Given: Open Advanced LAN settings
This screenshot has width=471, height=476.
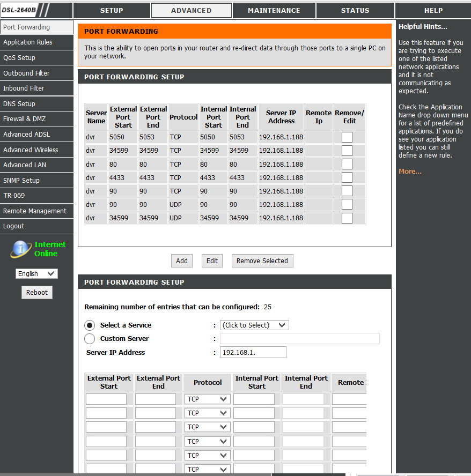Looking at the screenshot, I should [x=36, y=165].
